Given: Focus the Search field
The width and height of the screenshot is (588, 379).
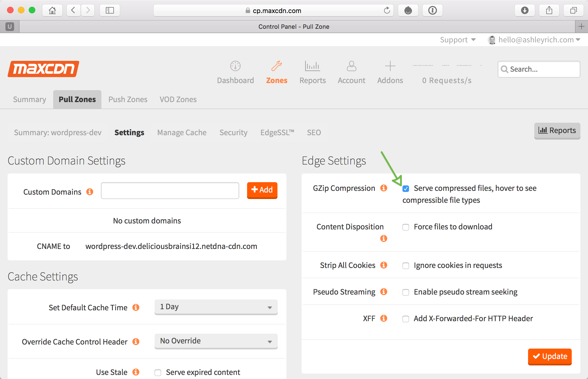Looking at the screenshot, I should 539,69.
